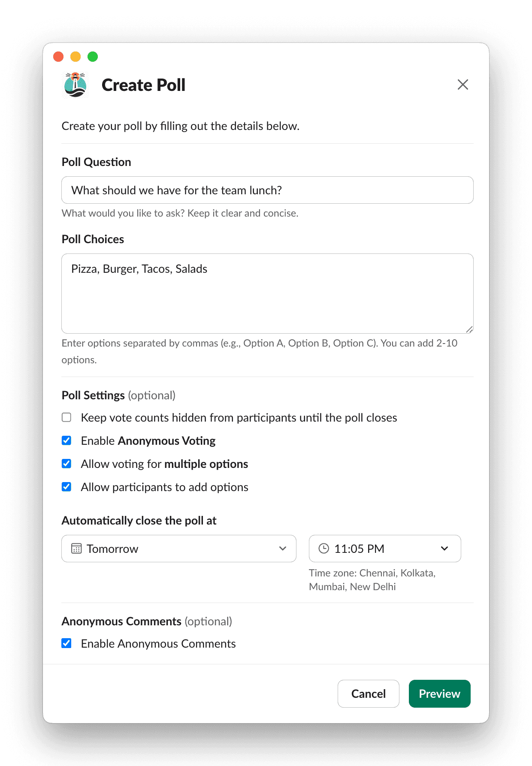This screenshot has width=532, height=766.
Task: Click inside the Poll Question field
Action: [267, 190]
